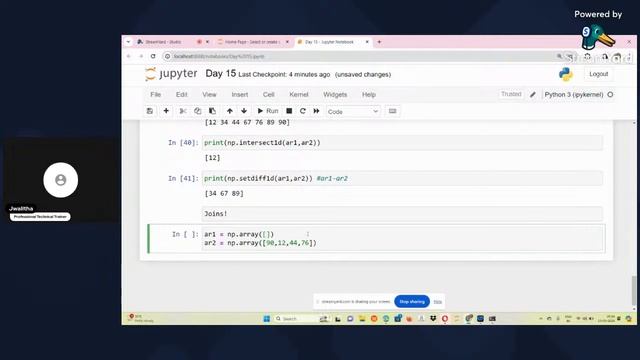This screenshot has height=360, width=640.
Task: Insert a cell below with plus icon
Action: (x=166, y=111)
